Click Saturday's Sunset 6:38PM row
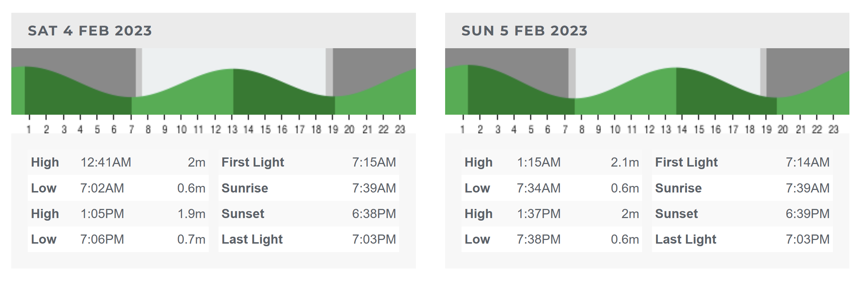The height and width of the screenshot is (286, 868). (309, 214)
